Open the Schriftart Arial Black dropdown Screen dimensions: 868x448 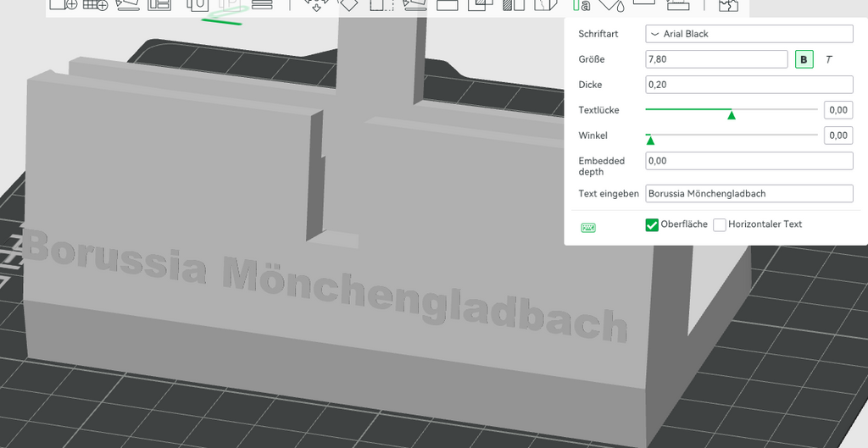(x=749, y=34)
